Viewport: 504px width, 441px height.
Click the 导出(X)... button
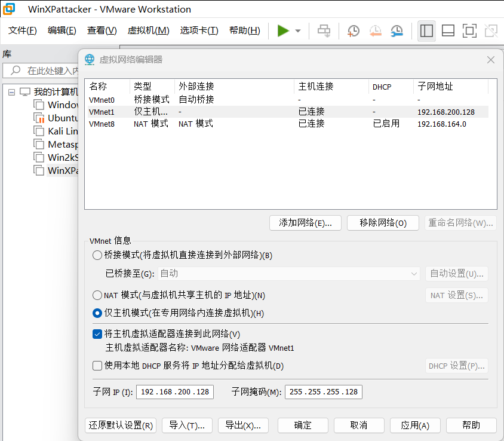coord(243,425)
